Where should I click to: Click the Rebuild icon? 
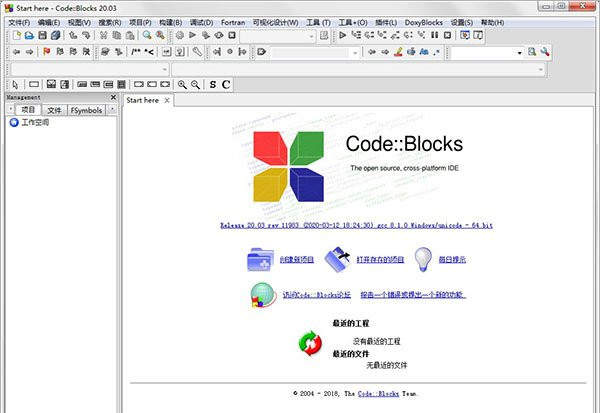pos(219,36)
